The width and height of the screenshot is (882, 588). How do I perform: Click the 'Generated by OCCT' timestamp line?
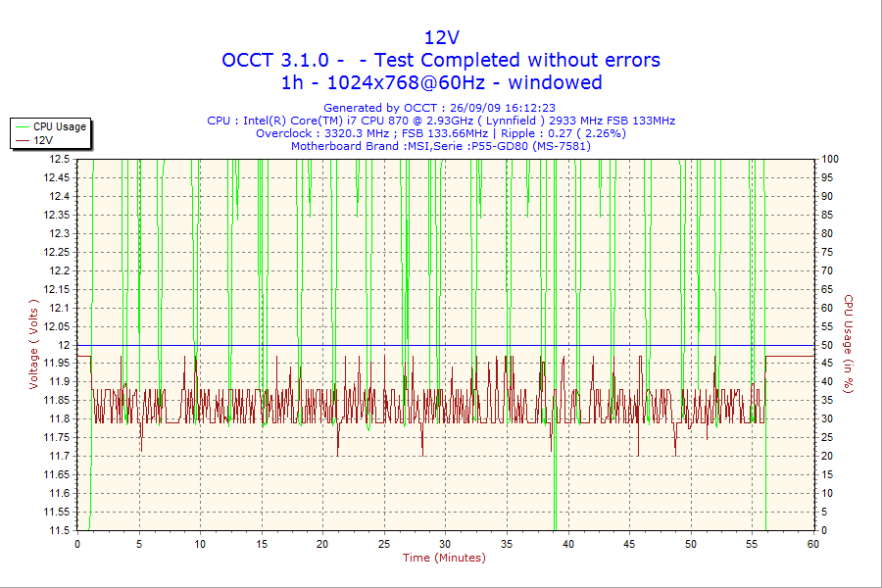click(x=439, y=108)
